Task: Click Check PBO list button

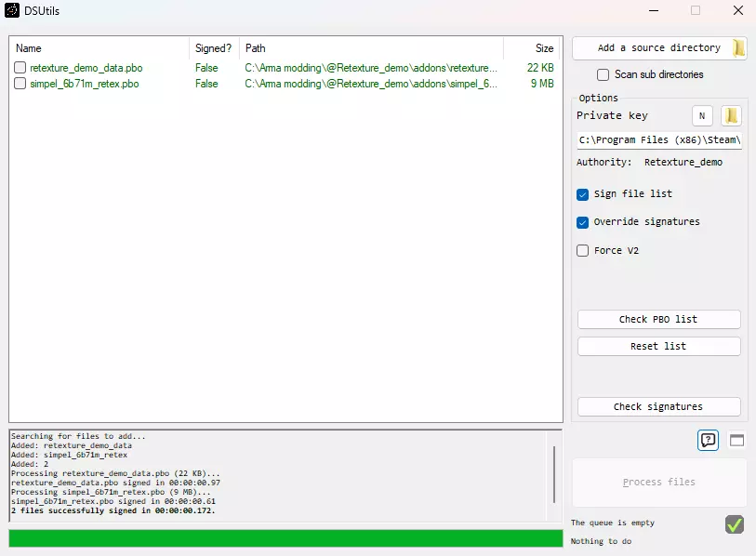Action: point(658,319)
